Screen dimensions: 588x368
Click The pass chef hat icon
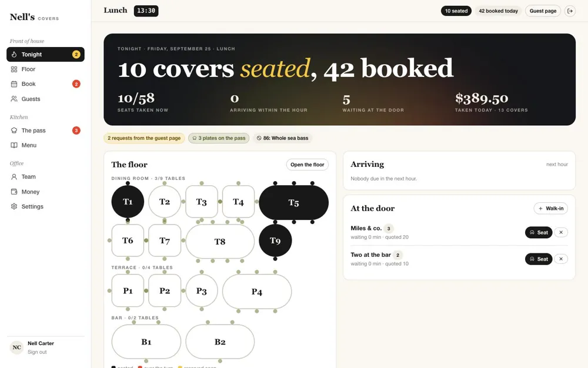tap(14, 131)
